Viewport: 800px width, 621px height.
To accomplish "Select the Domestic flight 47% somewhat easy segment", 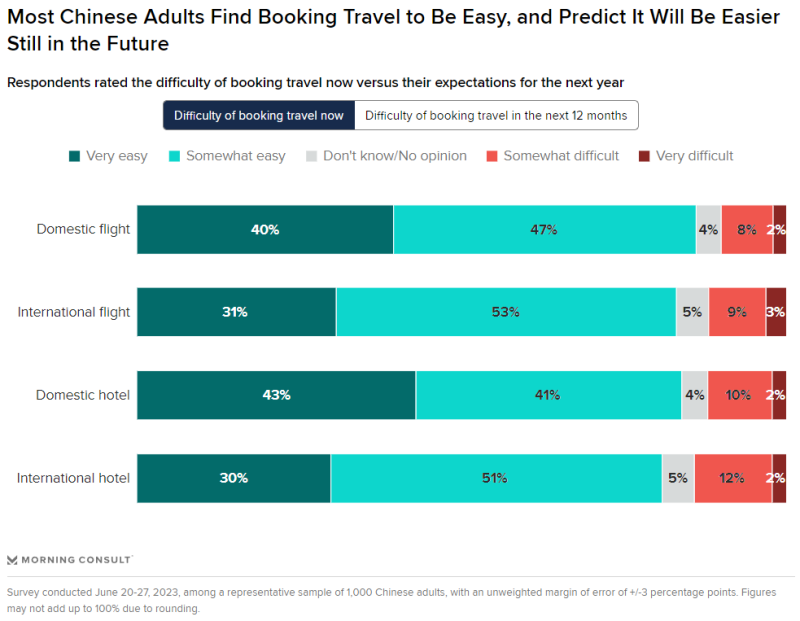I will click(544, 230).
